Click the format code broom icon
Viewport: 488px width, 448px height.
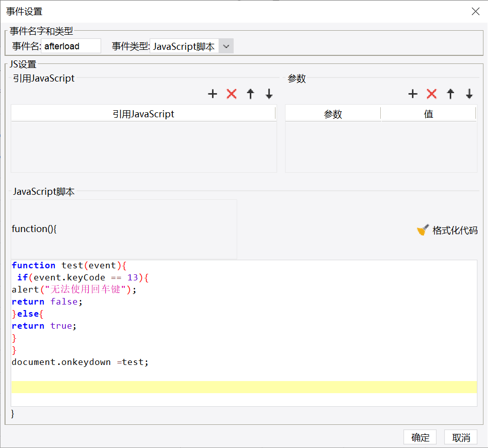click(x=423, y=230)
